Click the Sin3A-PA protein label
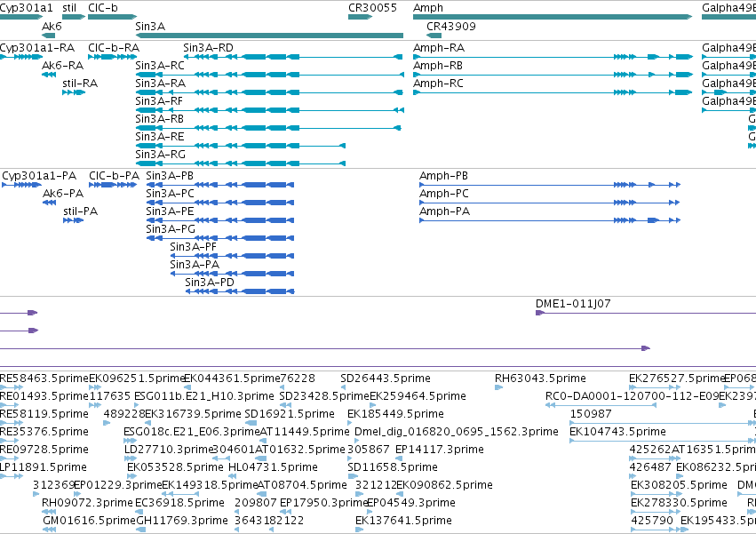The height and width of the screenshot is (534, 756). [195, 266]
